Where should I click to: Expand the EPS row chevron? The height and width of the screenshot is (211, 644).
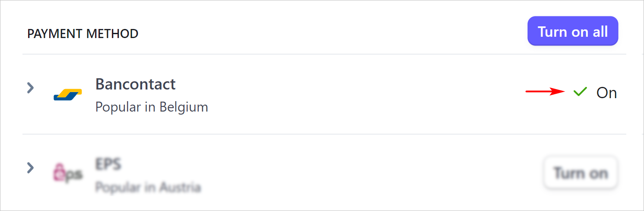click(30, 168)
